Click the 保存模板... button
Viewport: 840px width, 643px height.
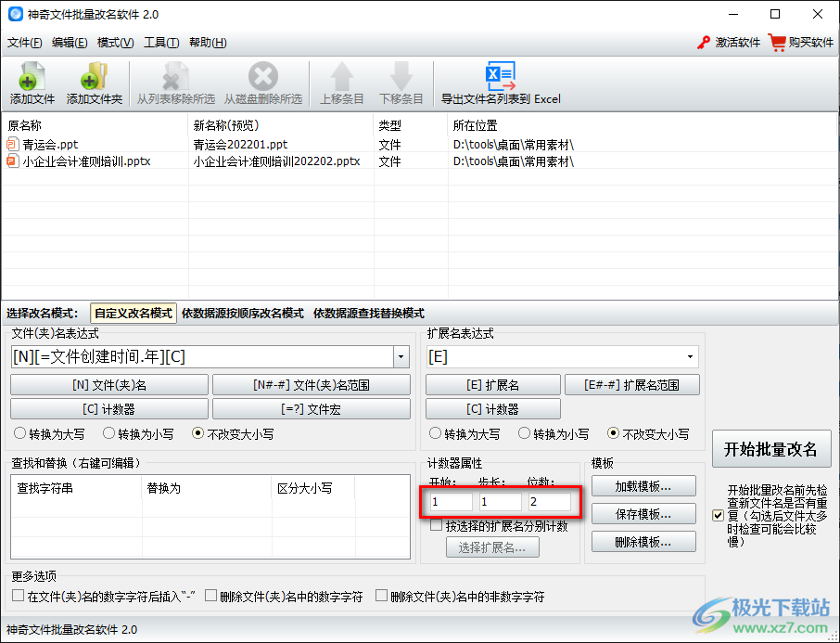643,515
